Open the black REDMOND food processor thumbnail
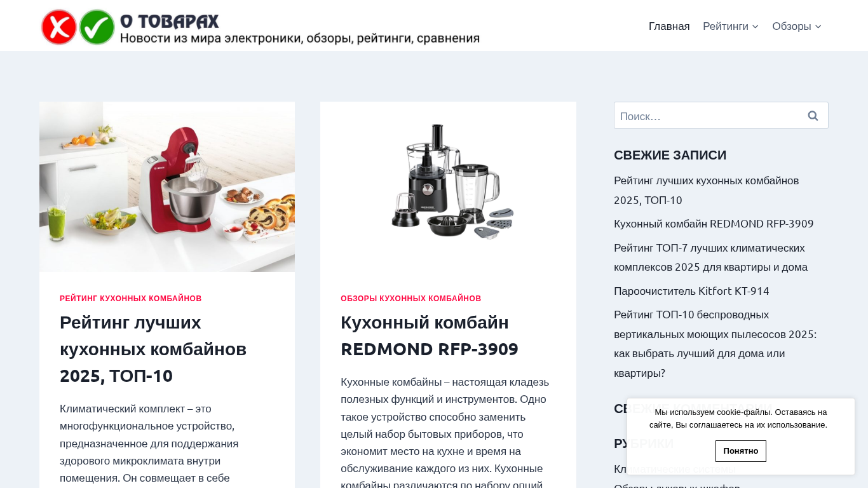This screenshot has width=868, height=488. pos(448,187)
